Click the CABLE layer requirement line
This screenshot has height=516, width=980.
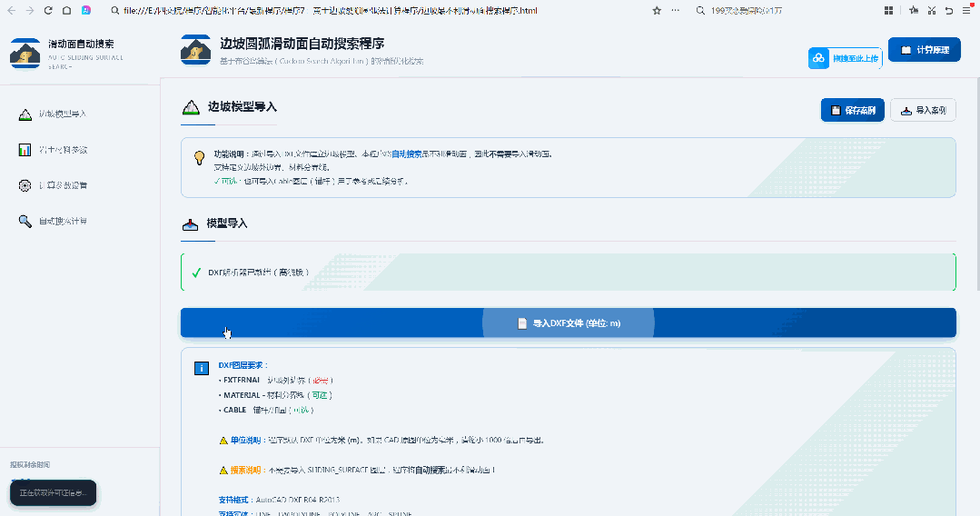pyautogui.click(x=265, y=410)
